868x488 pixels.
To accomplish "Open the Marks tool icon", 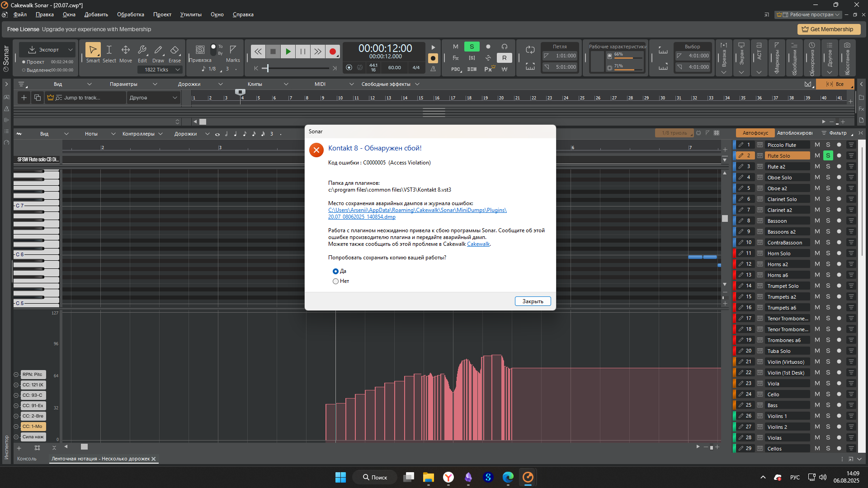I will (x=233, y=53).
